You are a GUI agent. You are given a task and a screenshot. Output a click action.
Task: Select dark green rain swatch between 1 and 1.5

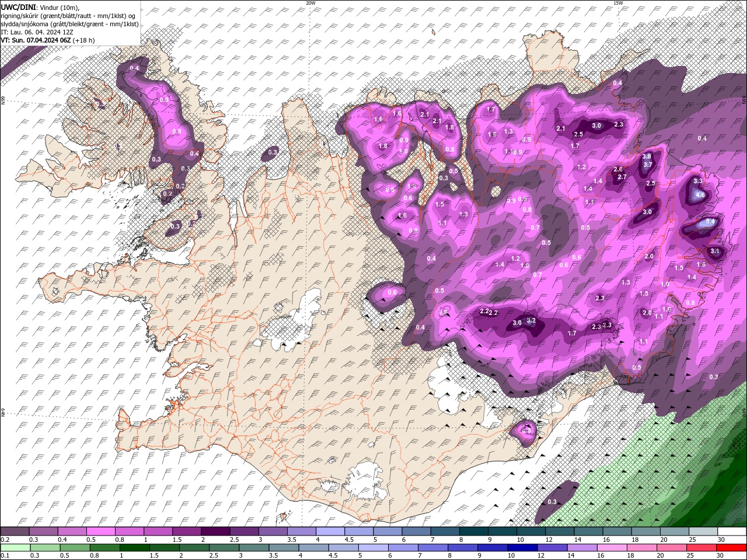(134, 548)
